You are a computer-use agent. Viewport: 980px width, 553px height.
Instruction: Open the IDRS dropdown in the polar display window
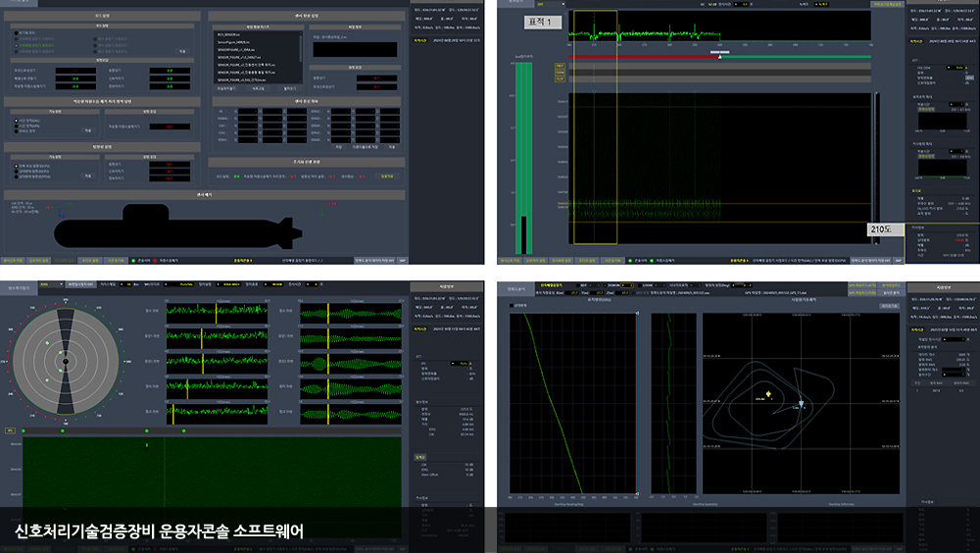point(51,284)
